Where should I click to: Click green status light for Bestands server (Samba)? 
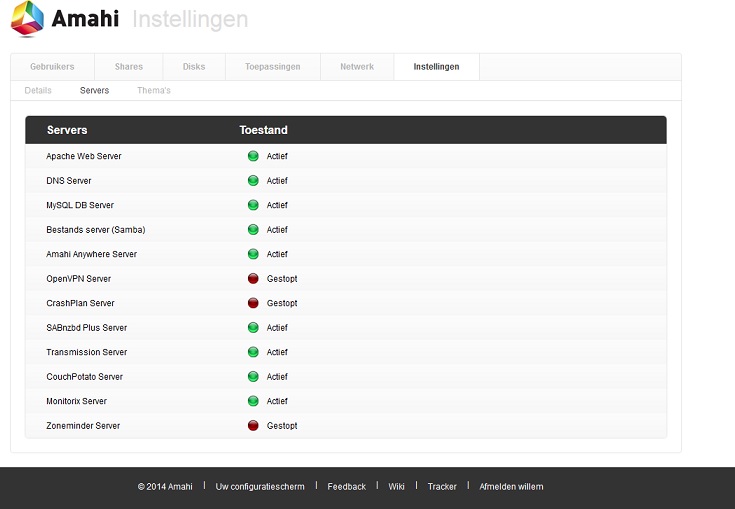click(253, 230)
